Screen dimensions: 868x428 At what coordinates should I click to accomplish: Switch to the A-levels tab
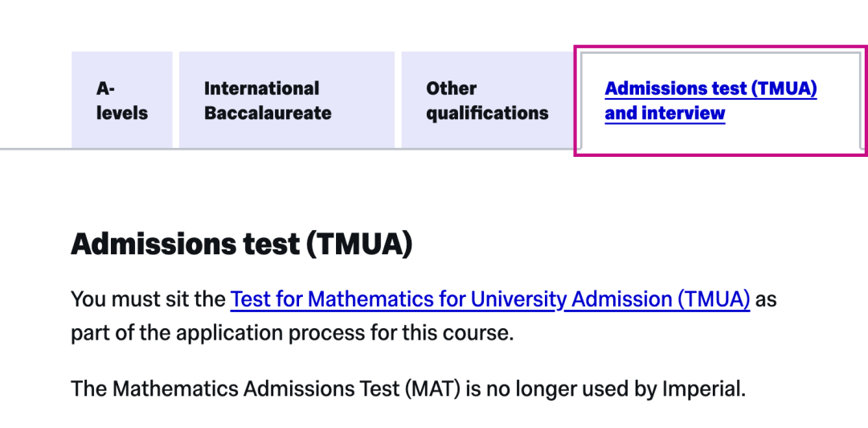point(122,101)
